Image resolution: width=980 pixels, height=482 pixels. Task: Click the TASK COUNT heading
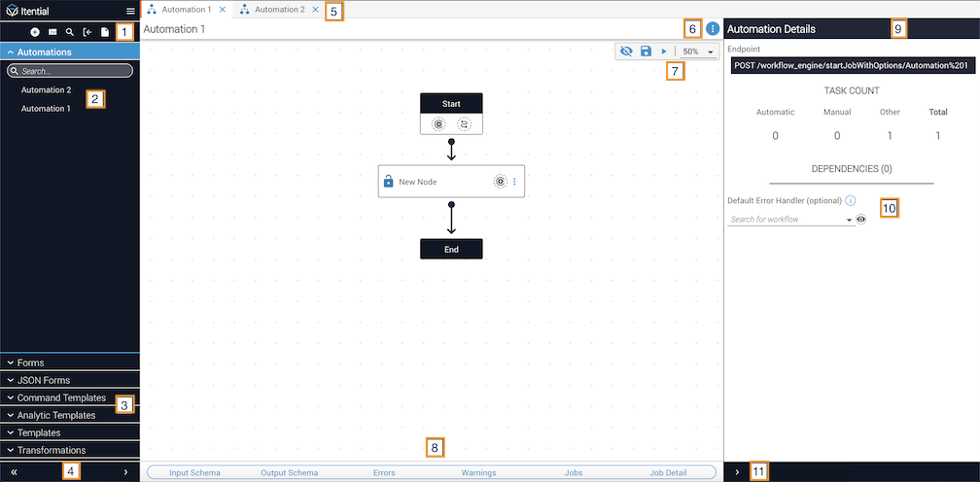852,90
